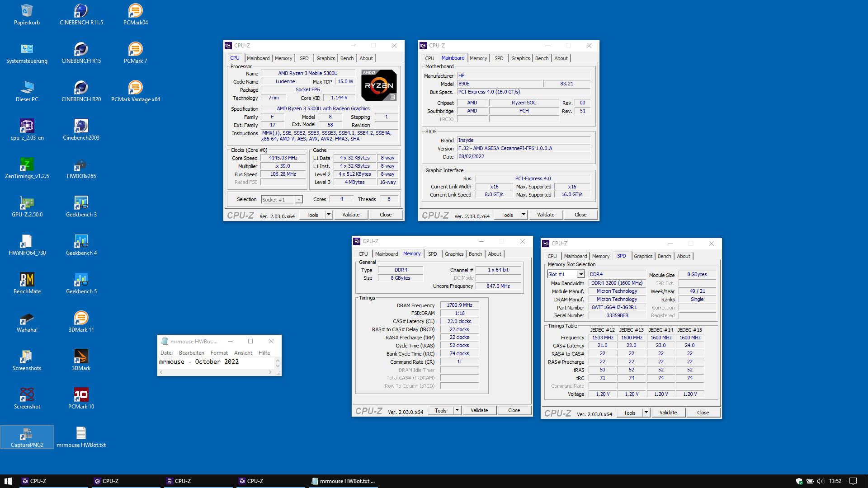Open volume control in system tray
The height and width of the screenshot is (488, 868).
[821, 481]
